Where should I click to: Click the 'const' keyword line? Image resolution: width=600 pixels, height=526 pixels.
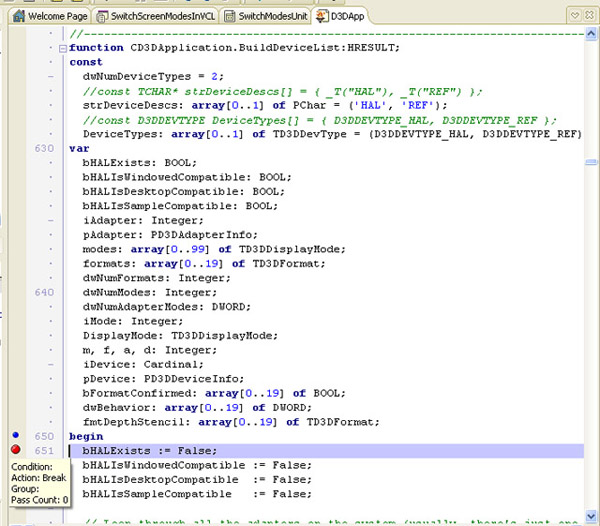tap(86, 62)
